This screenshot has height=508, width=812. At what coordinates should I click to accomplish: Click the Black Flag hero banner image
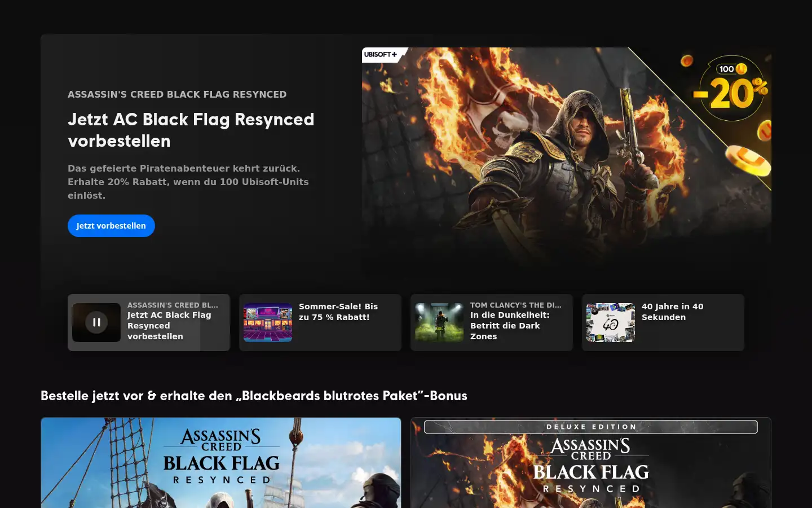pyautogui.click(x=567, y=164)
